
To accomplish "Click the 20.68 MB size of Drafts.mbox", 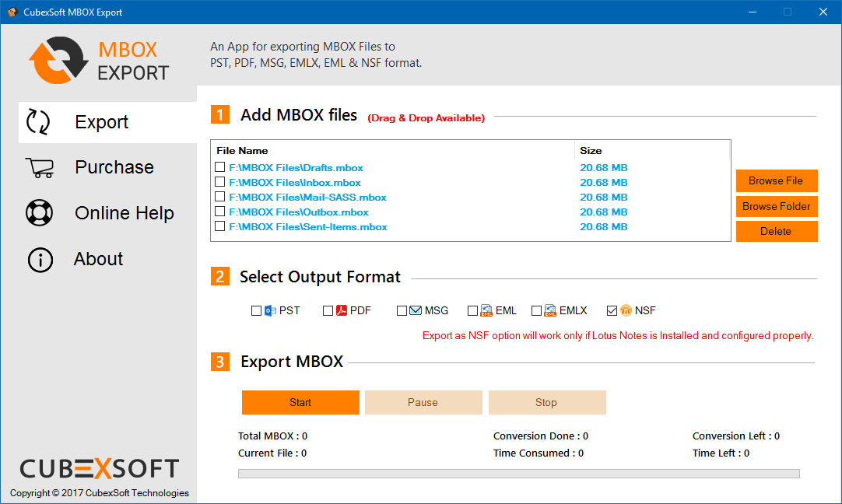I will click(x=604, y=167).
